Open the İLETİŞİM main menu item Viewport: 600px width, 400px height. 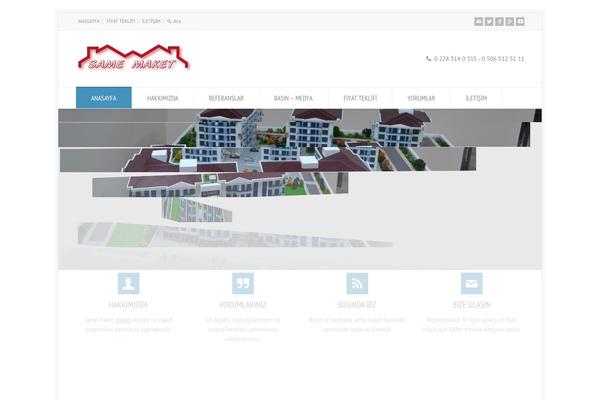click(x=476, y=98)
